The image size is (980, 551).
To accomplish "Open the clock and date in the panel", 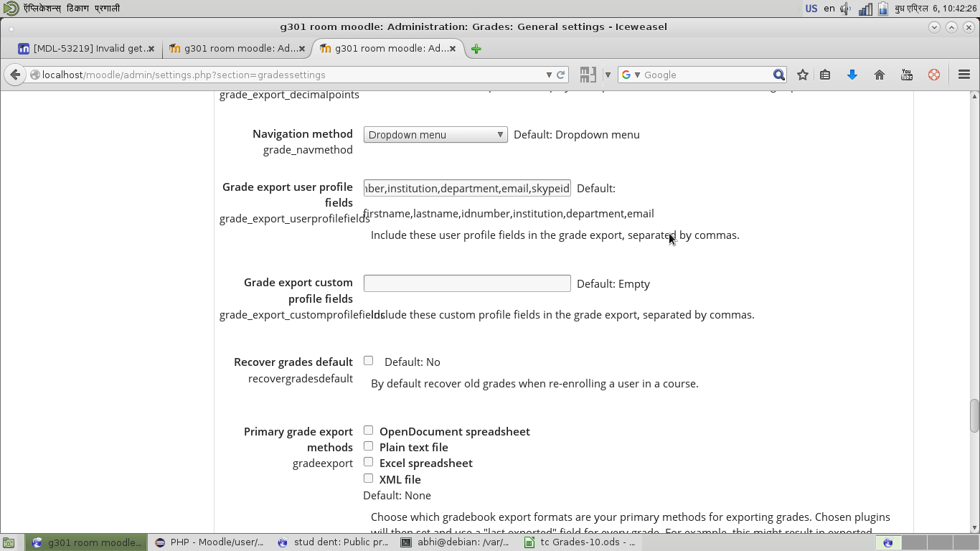I will click(936, 9).
